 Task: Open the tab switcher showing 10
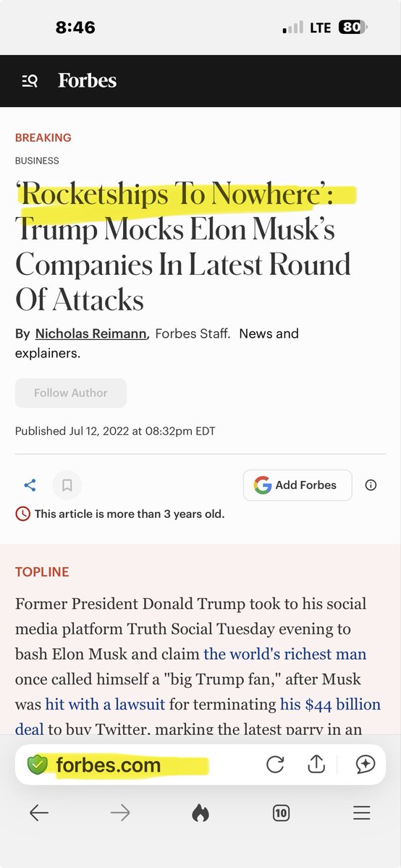[282, 813]
